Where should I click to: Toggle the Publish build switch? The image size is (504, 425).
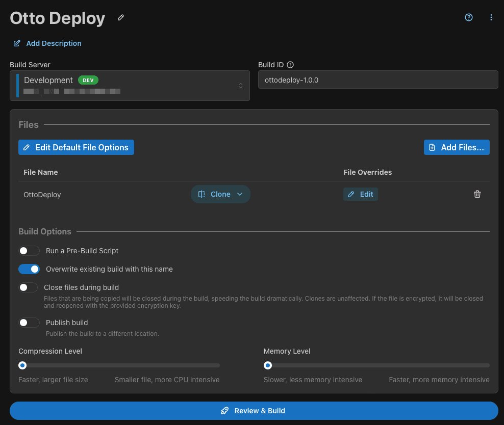(29, 323)
